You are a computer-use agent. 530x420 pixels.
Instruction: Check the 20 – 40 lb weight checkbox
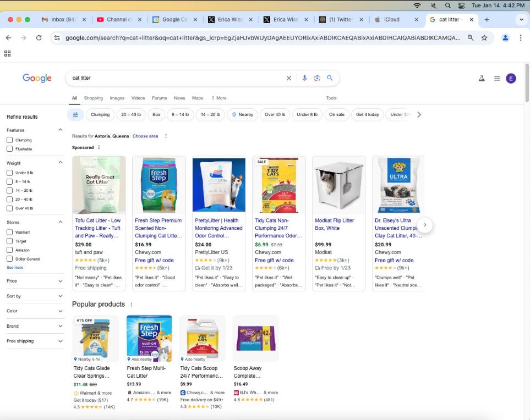(9, 200)
